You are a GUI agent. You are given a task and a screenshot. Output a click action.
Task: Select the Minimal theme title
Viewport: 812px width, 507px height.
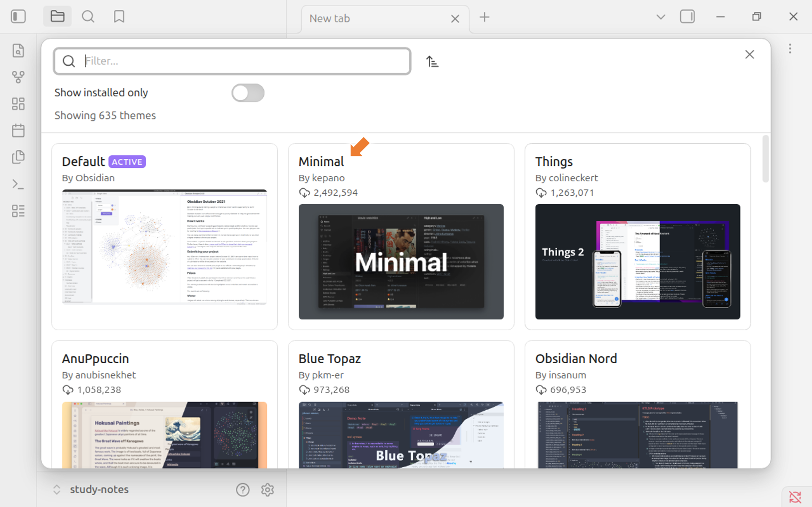coord(321,162)
